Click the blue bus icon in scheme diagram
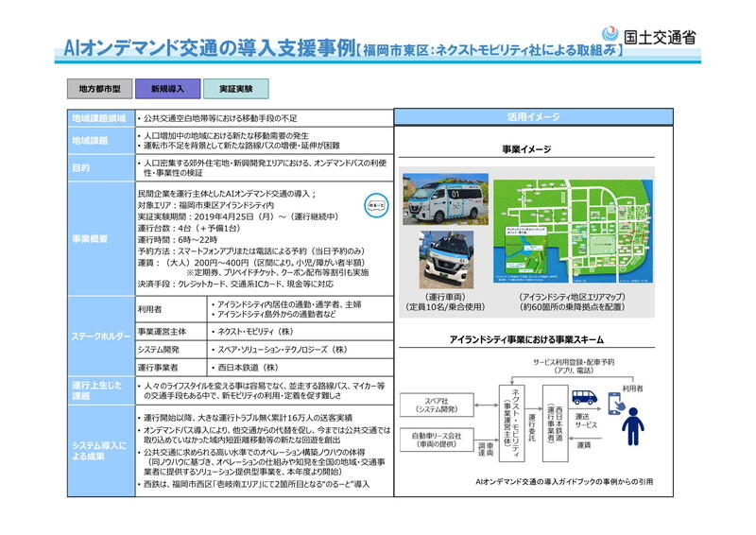This screenshot has height=535, width=756. (x=584, y=397)
